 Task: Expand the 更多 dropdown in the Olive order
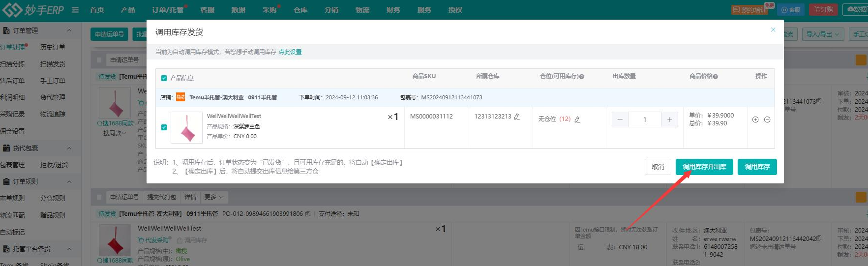tap(214, 197)
